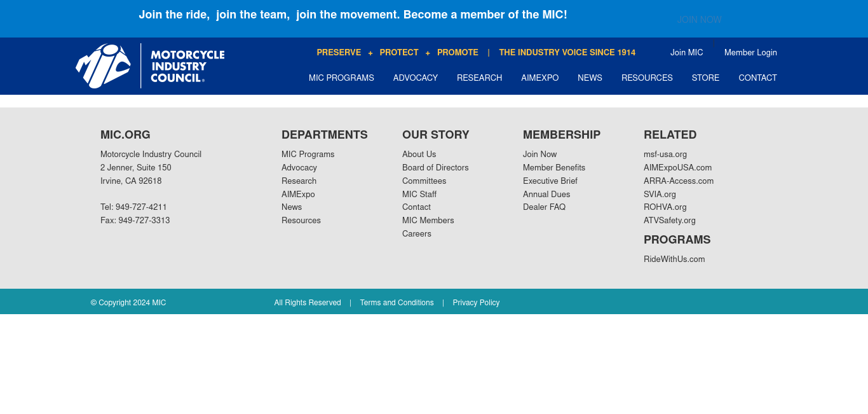Image resolution: width=868 pixels, height=414 pixels.
Task: Go to the ATVSafety.org link
Action: [x=670, y=221]
